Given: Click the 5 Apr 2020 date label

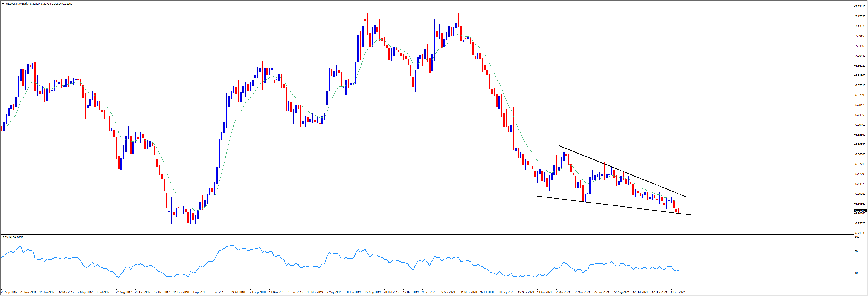Looking at the screenshot, I should coord(449,292).
